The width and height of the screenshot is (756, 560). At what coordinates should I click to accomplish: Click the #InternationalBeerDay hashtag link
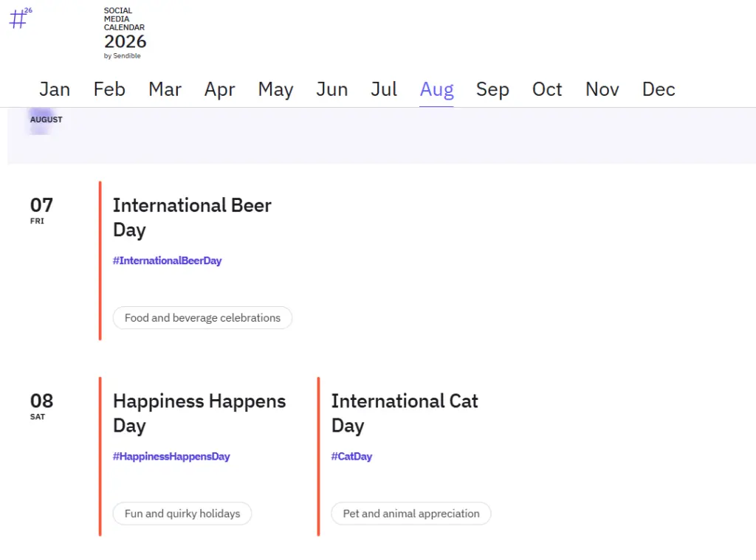pyautogui.click(x=168, y=260)
